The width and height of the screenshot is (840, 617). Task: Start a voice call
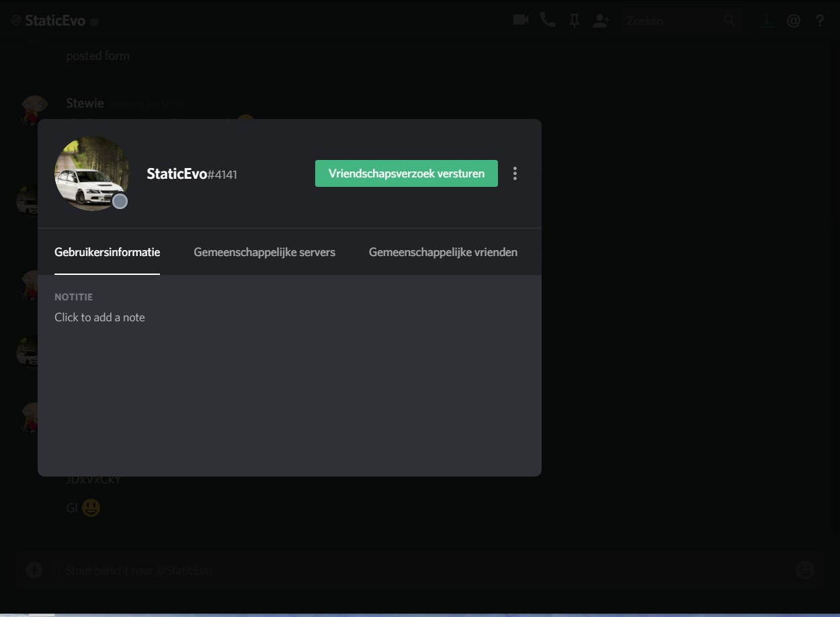tap(548, 20)
